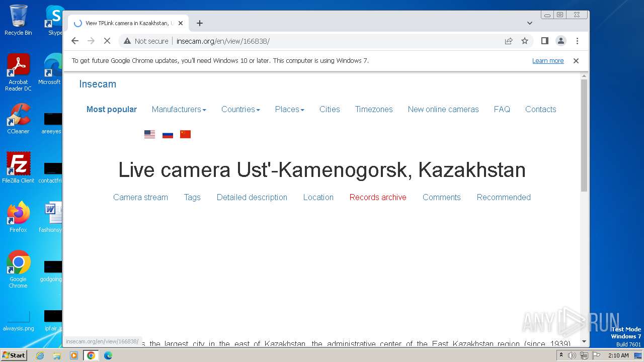Jump to Camera stream section
Image resolution: width=644 pixels, height=362 pixels.
[x=140, y=197]
